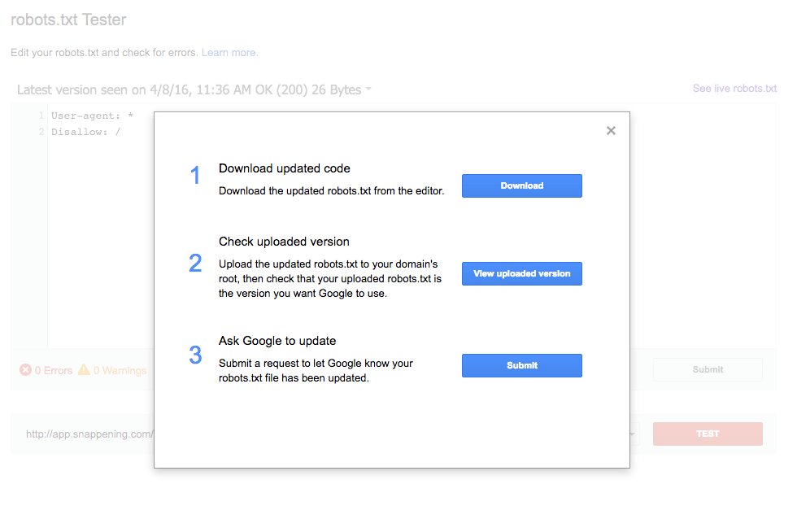
Task: Click the red Errors icon
Action: pyautogui.click(x=25, y=370)
